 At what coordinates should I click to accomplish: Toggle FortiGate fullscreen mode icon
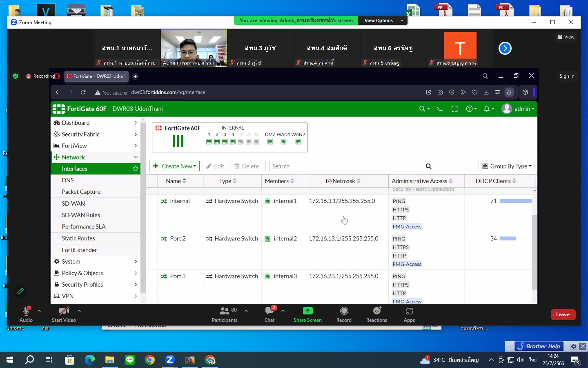pos(454,109)
